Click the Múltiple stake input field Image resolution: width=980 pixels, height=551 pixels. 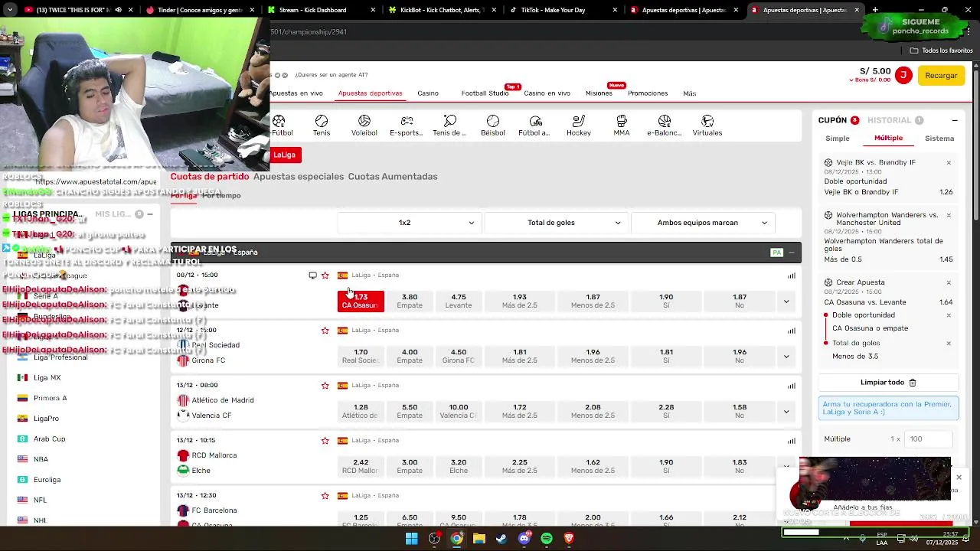click(x=929, y=439)
